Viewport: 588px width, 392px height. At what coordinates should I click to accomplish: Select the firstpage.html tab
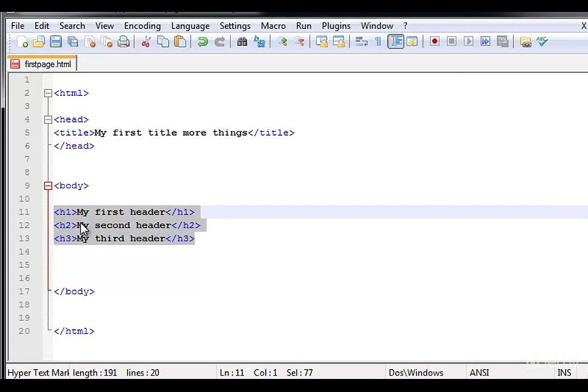coord(42,64)
